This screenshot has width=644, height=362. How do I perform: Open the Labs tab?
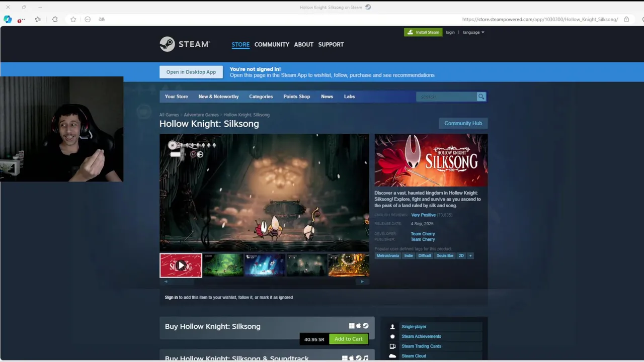tap(349, 97)
